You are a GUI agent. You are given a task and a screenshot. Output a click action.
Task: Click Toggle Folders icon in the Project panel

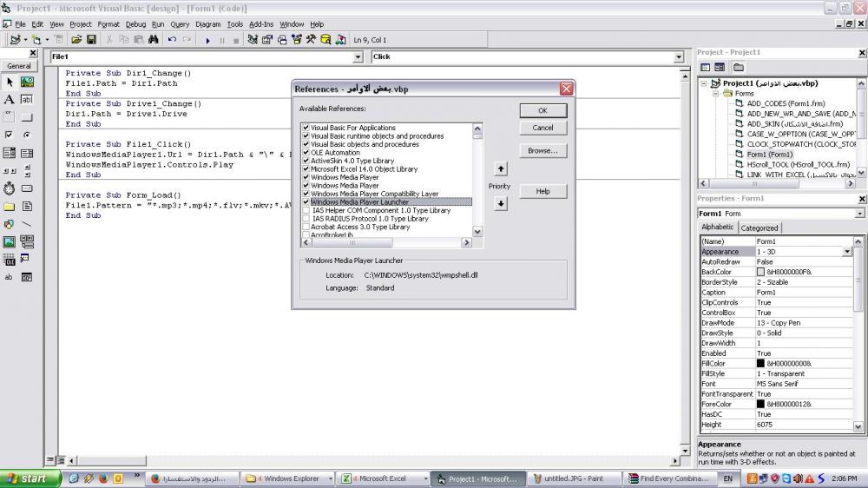739,68
